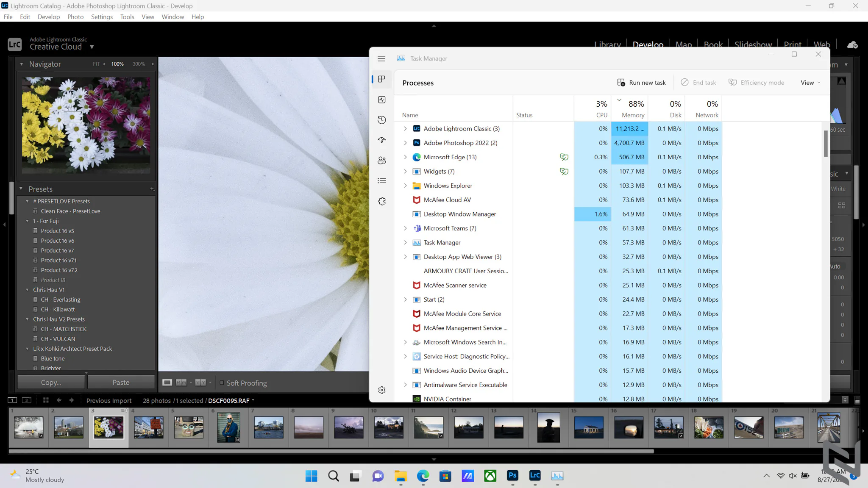
Task: Switch to the Library module
Action: pyautogui.click(x=607, y=44)
